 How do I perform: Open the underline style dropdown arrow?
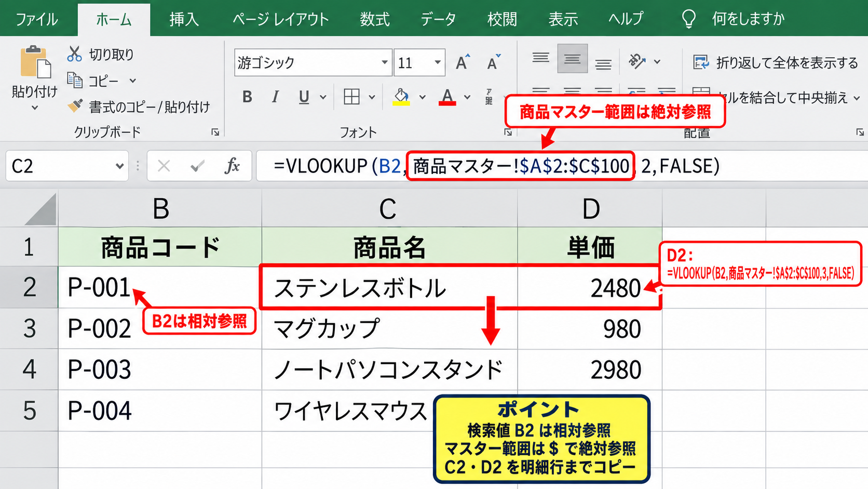pyautogui.click(x=323, y=97)
